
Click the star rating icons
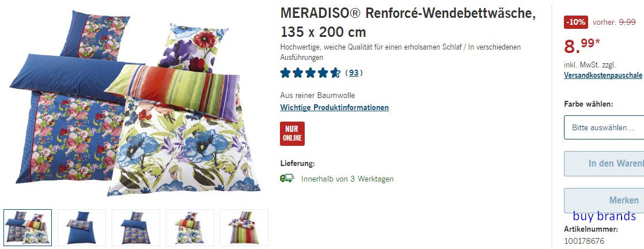[310, 73]
